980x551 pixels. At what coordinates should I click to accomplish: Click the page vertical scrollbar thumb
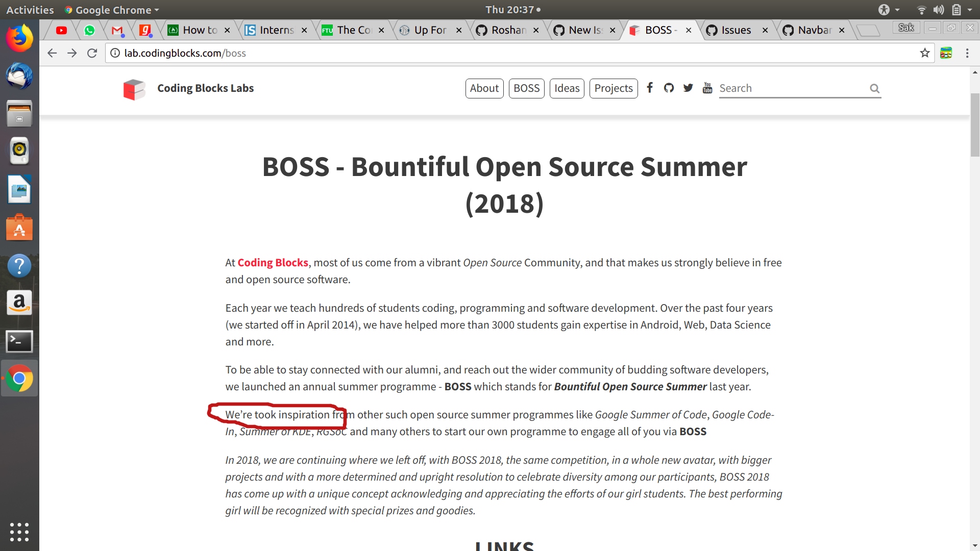(x=975, y=124)
